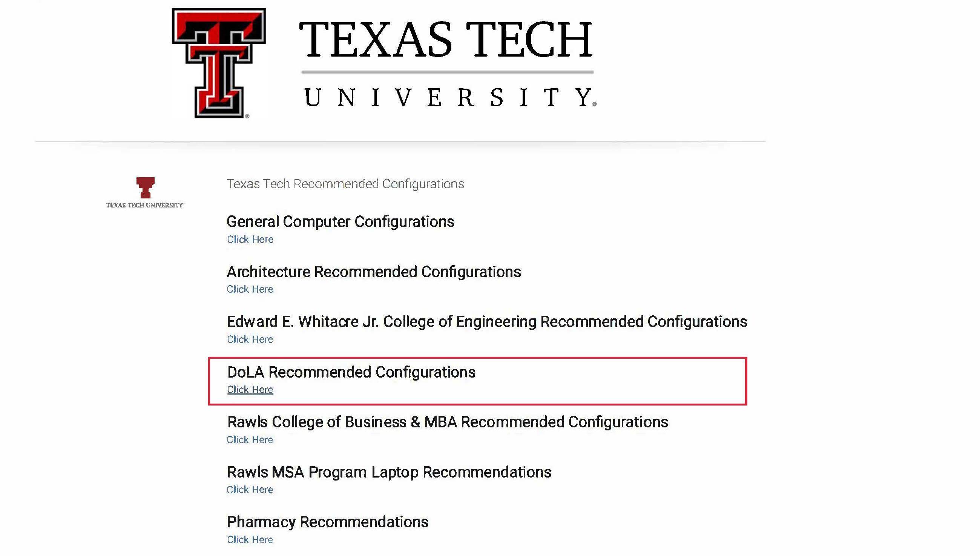Click the Texas Tech Recommended Configurations title
This screenshot has height=556, width=980.
[x=345, y=184]
